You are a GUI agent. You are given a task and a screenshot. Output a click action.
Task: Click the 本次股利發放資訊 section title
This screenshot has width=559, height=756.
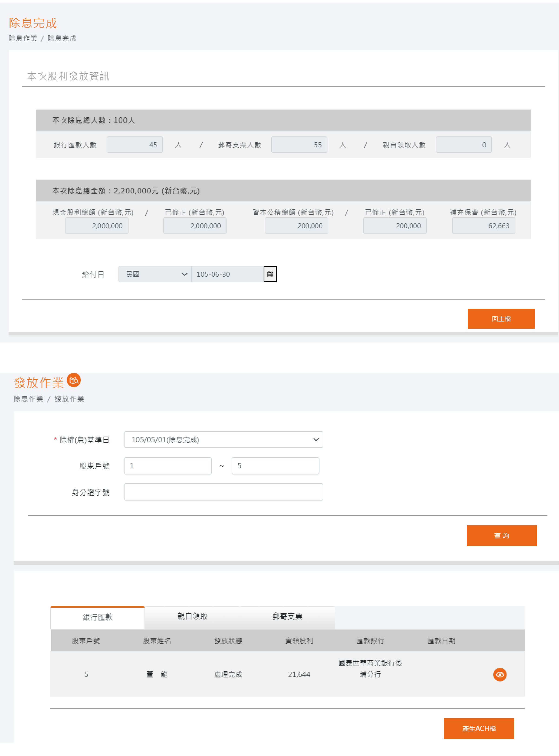68,76
